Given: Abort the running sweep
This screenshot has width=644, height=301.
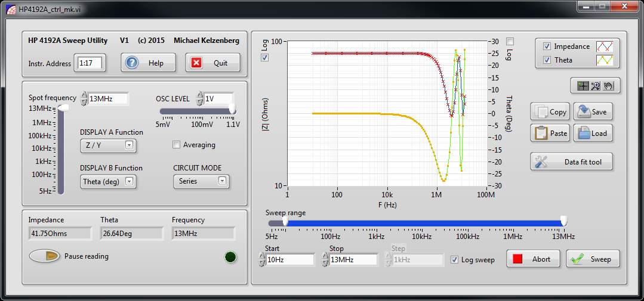Looking at the screenshot, I should [x=533, y=259].
